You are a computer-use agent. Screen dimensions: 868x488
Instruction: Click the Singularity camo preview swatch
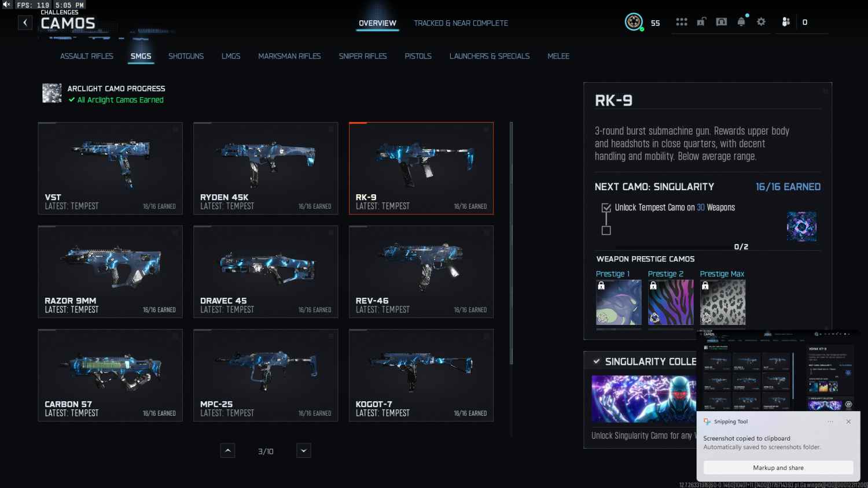click(x=801, y=226)
